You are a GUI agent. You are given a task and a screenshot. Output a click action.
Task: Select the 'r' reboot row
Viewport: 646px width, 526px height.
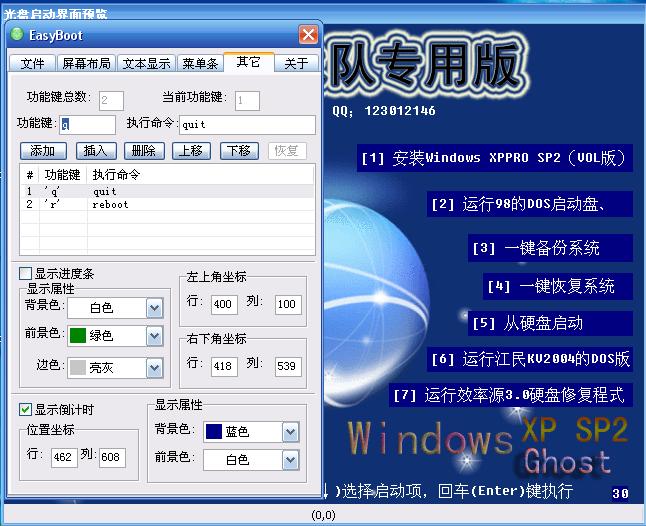point(167,205)
